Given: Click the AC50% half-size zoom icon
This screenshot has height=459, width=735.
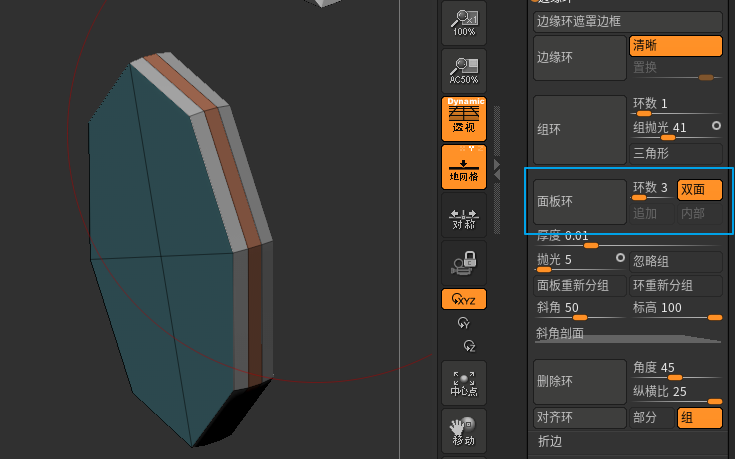Looking at the screenshot, I should pyautogui.click(x=464, y=70).
